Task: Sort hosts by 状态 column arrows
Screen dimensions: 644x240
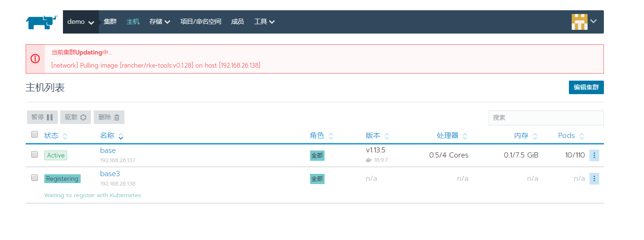Action: (65, 136)
